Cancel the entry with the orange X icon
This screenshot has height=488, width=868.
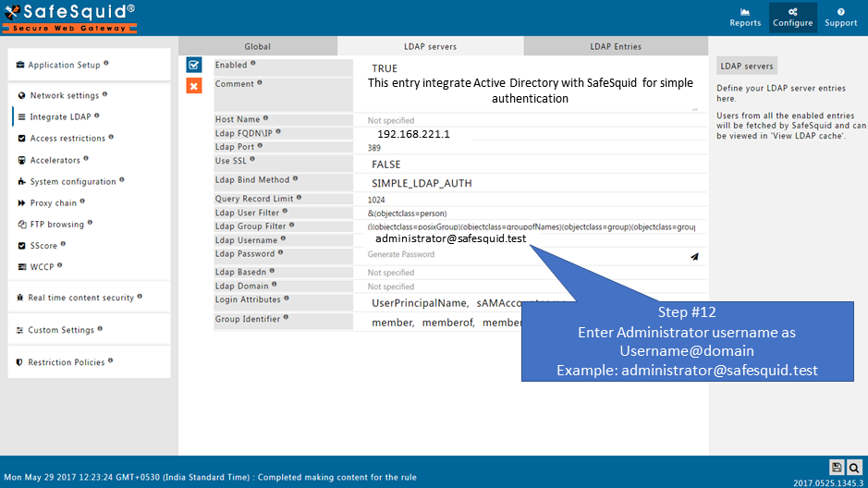194,86
